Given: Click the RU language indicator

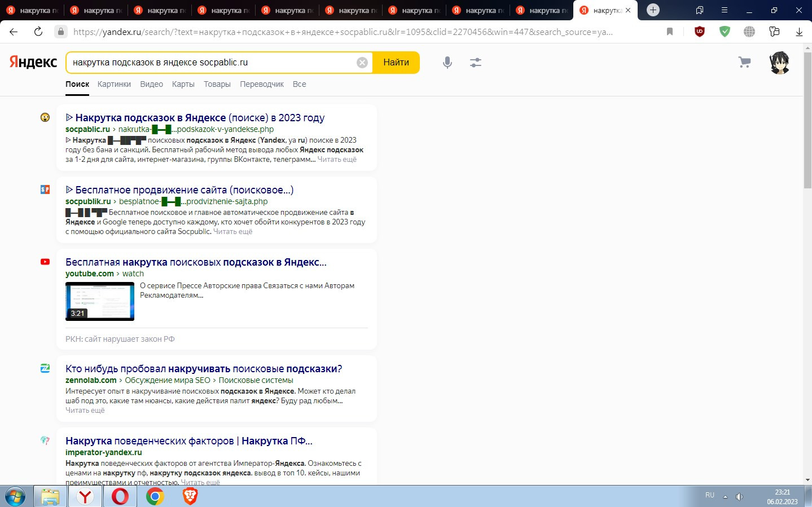Looking at the screenshot, I should (710, 495).
